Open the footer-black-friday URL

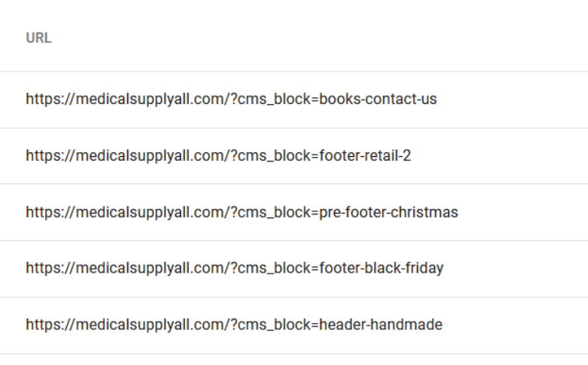tap(235, 268)
